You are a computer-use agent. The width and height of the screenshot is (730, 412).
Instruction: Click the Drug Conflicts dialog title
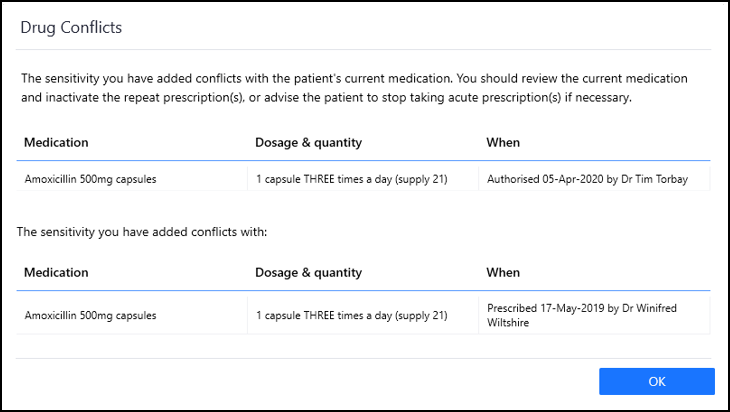(71, 28)
